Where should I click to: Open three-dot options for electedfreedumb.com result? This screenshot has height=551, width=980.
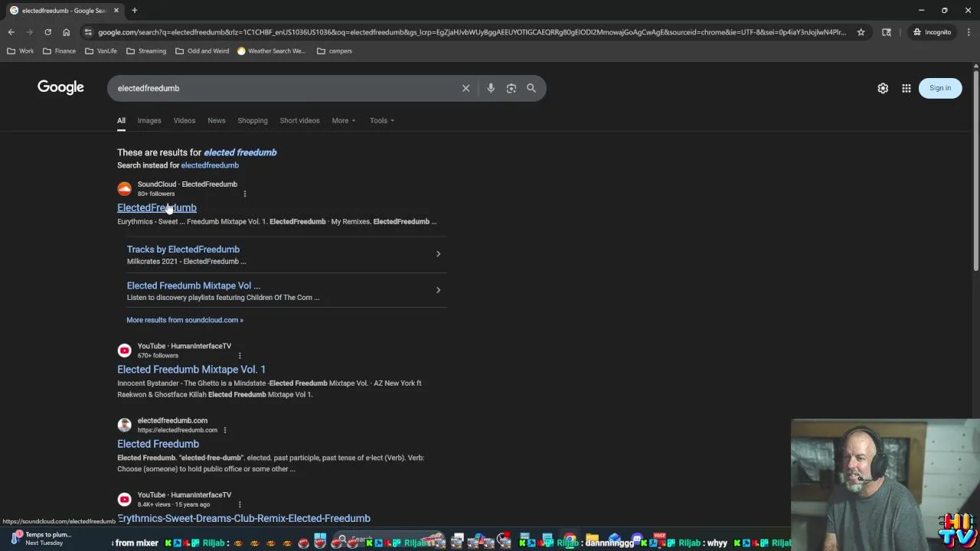click(x=224, y=430)
